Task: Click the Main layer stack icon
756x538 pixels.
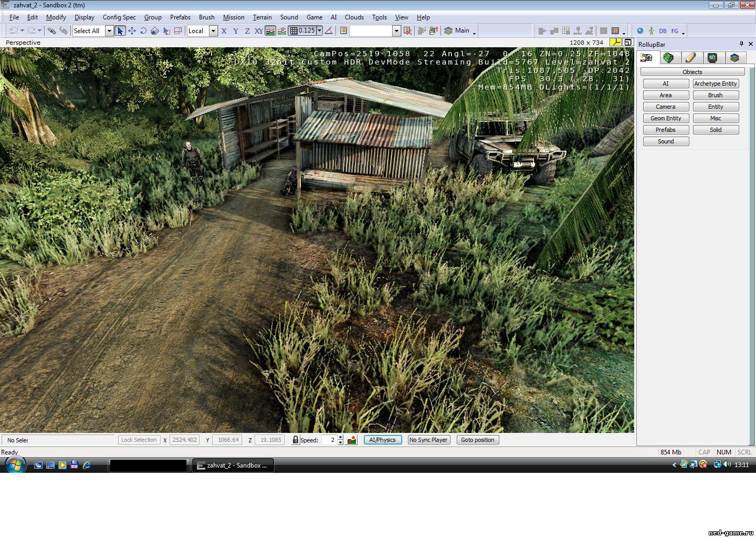Action: point(448,31)
